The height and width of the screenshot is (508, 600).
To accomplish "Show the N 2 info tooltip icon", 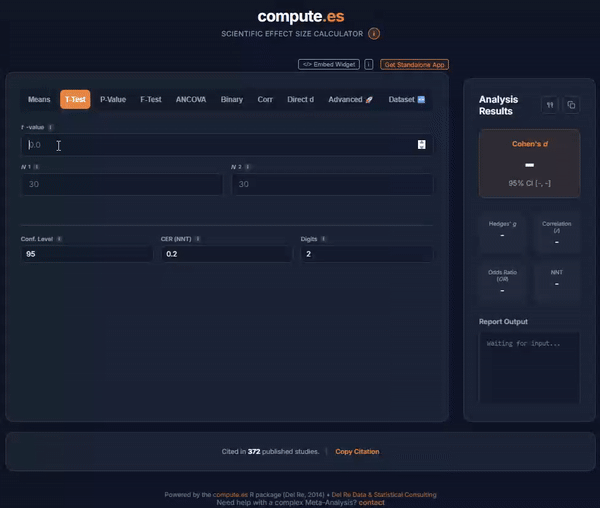I will 248,167.
